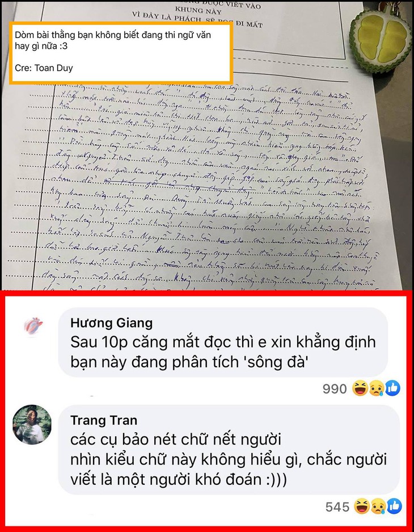Open Trang Tran's profile picture
The image size is (414, 532).
[x=32, y=424]
